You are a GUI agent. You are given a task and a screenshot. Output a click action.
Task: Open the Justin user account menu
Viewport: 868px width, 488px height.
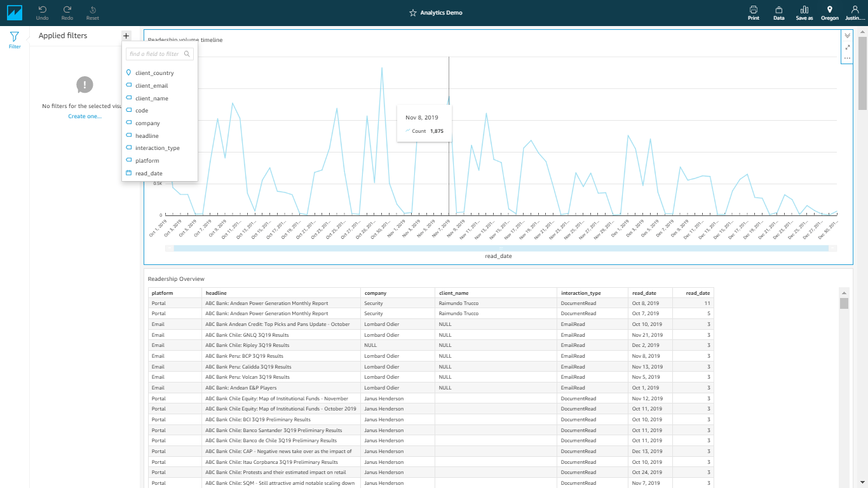[x=855, y=10]
